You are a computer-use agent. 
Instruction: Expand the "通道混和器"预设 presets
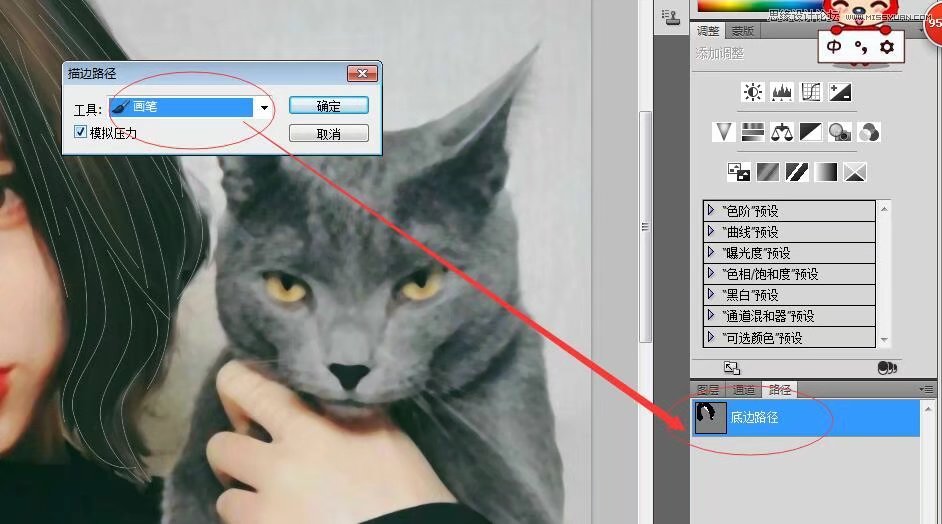click(x=711, y=315)
